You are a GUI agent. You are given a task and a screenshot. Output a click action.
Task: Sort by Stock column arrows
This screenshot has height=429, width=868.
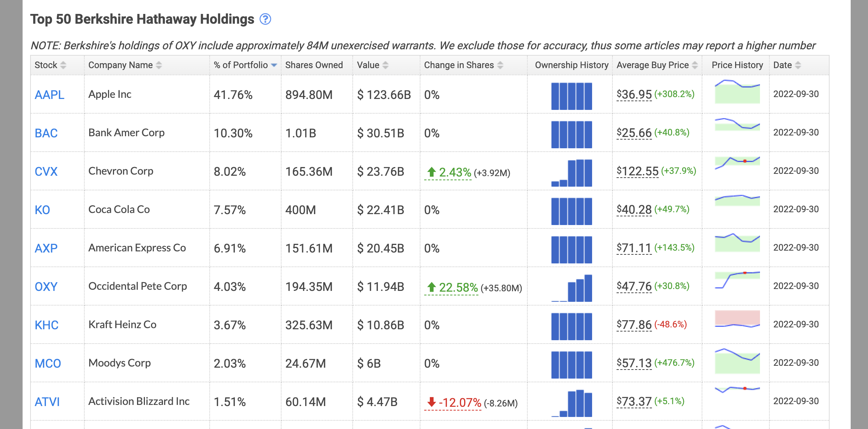pos(63,65)
